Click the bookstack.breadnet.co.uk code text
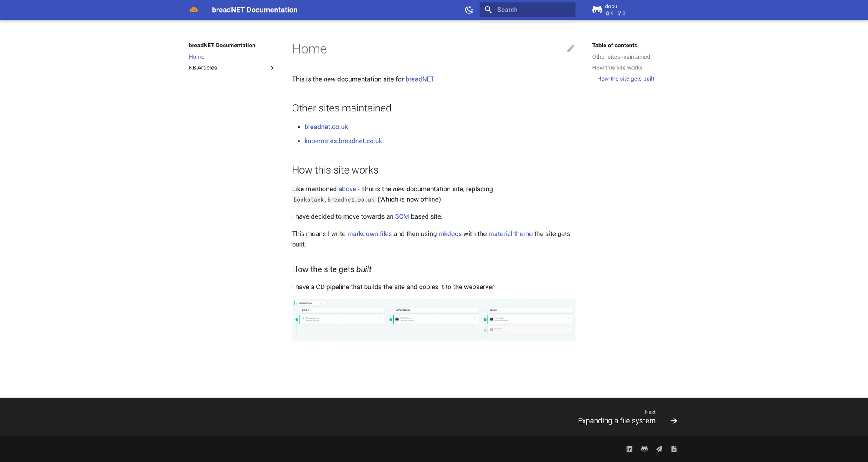Image resolution: width=868 pixels, height=462 pixels. [334, 200]
